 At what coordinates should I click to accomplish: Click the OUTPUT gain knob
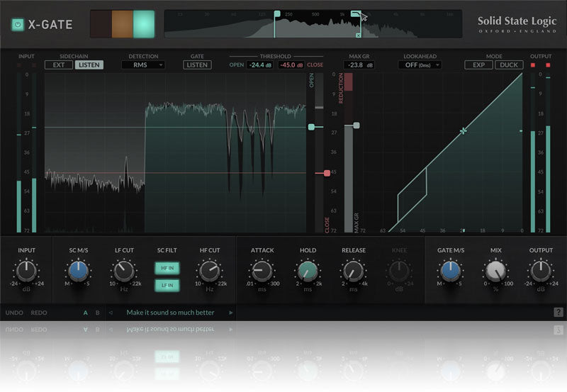click(x=541, y=271)
